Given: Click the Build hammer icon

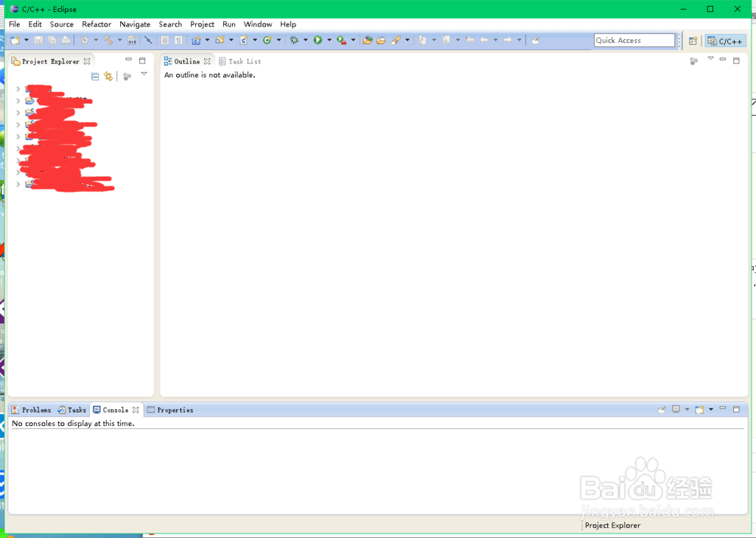Looking at the screenshot, I should click(x=108, y=41).
